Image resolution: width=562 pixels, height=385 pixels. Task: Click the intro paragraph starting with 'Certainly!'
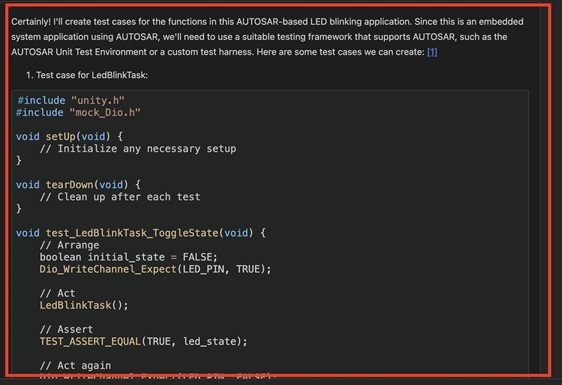coord(267,37)
